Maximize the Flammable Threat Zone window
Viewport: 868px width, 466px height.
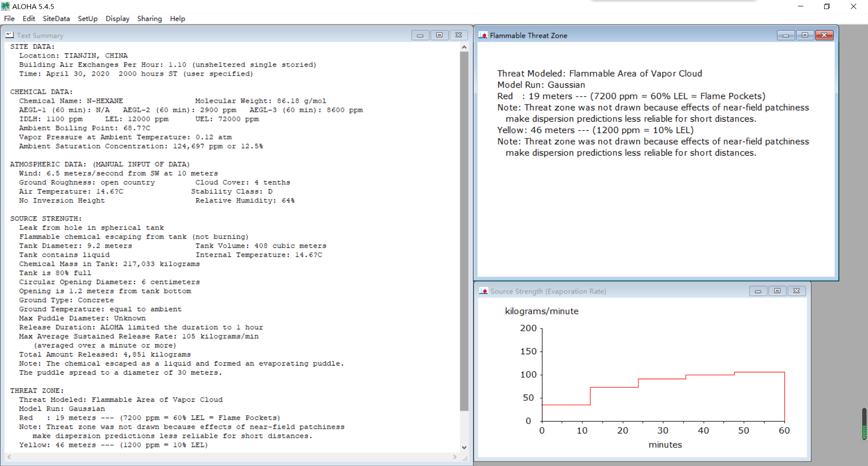(805, 35)
